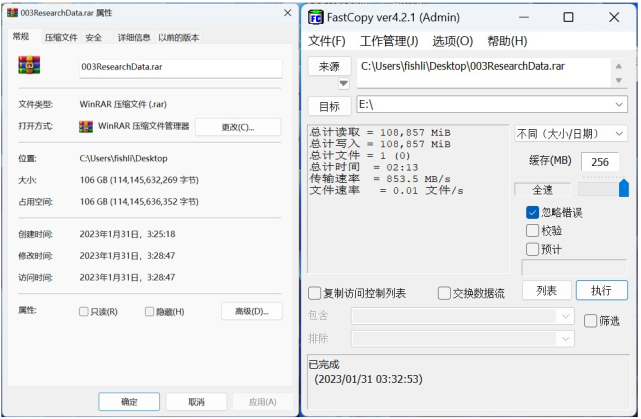Expand the 目标 destination dropdown showing E:\
The image size is (641, 419).
(619, 105)
